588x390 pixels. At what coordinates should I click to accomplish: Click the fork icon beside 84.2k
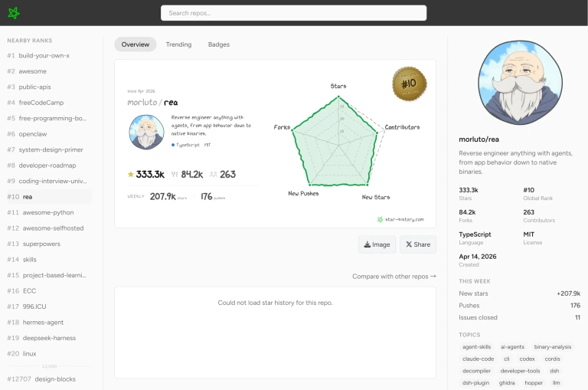pyautogui.click(x=175, y=174)
